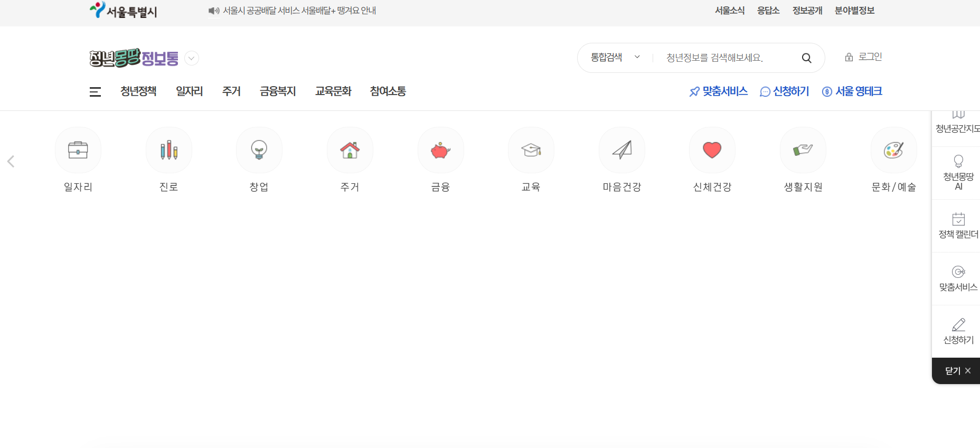Screen dimensions: 980x448
Task: Open the 일자리 briefcase category icon
Action: tap(78, 150)
